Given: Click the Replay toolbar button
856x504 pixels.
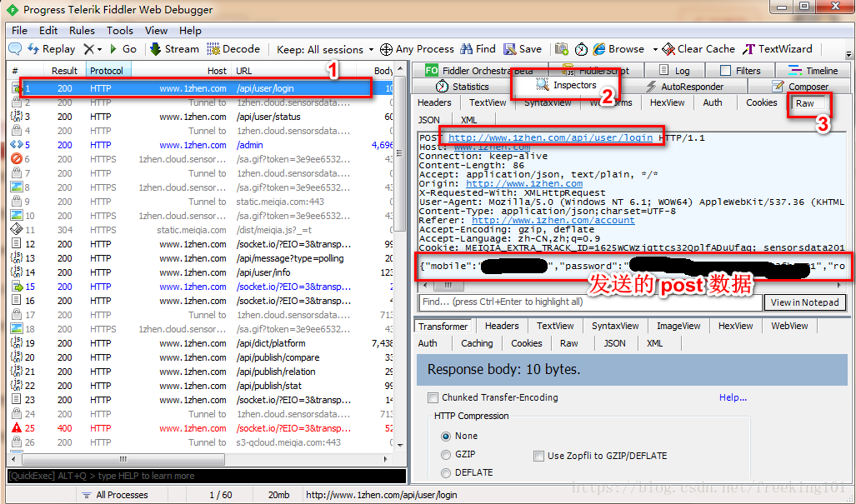Looking at the screenshot, I should pyautogui.click(x=52, y=49).
